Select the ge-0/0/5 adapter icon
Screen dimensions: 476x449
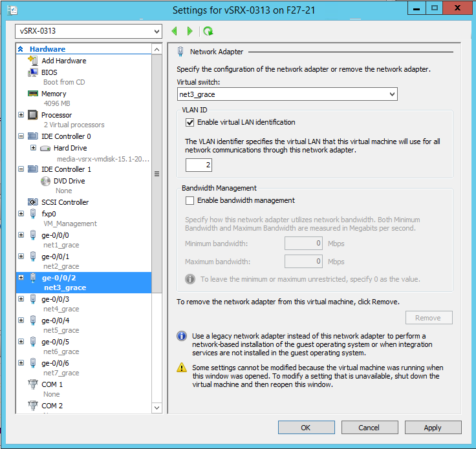[33, 341]
